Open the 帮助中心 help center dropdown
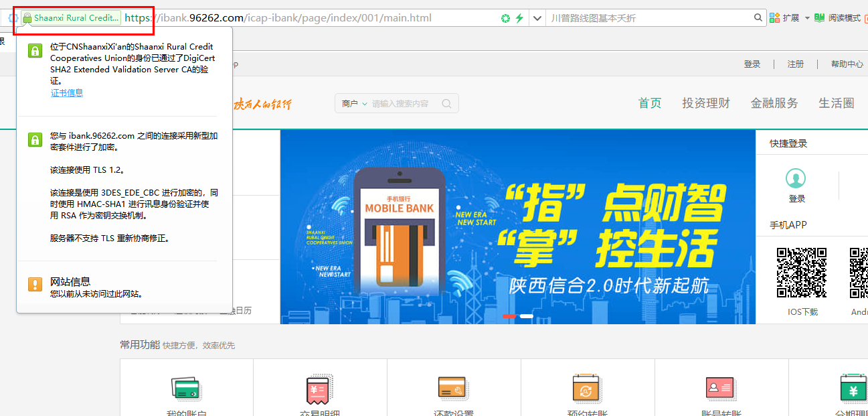868x416 pixels. click(847, 64)
